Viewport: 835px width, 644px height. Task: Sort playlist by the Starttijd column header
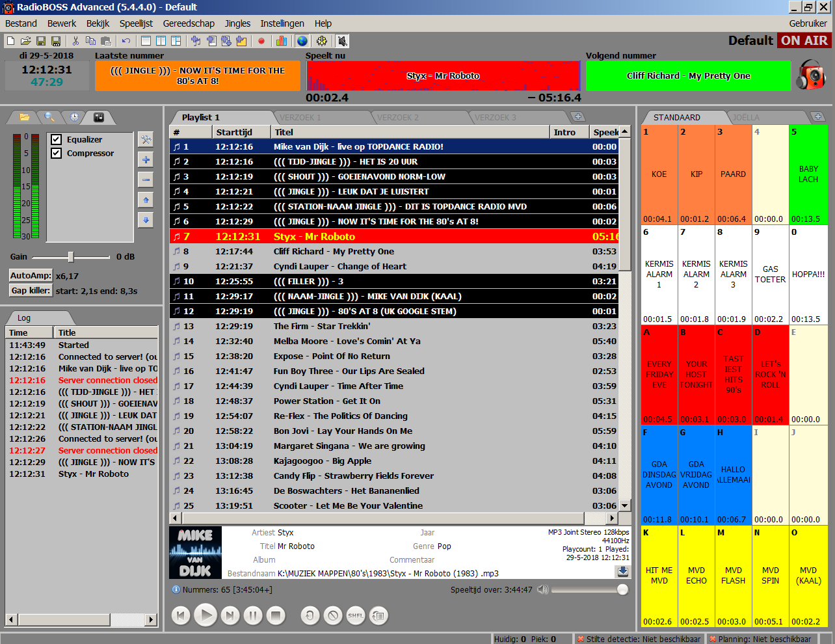[241, 132]
